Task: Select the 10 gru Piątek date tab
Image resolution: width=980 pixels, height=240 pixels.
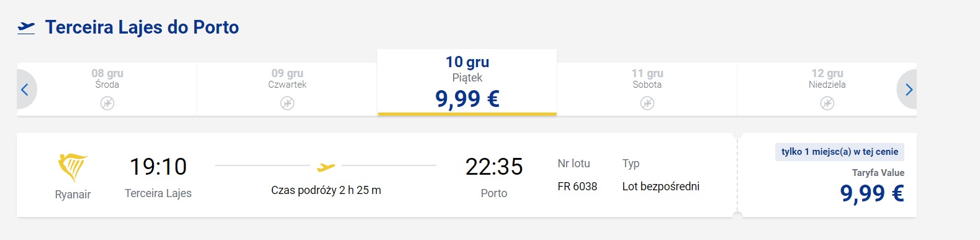Action: [467, 83]
